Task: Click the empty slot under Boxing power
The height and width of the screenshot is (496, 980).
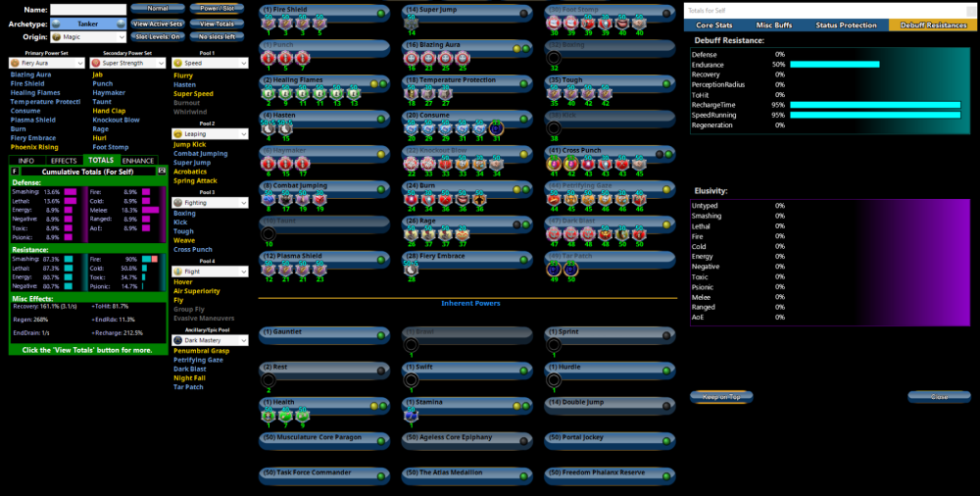Action: coord(556,58)
